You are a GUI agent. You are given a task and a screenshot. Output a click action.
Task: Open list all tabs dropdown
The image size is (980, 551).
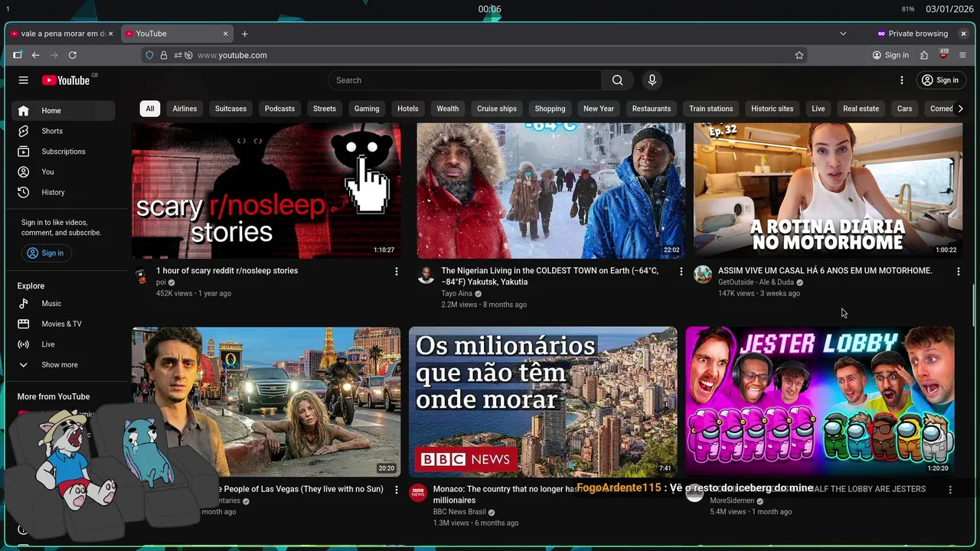click(x=843, y=34)
